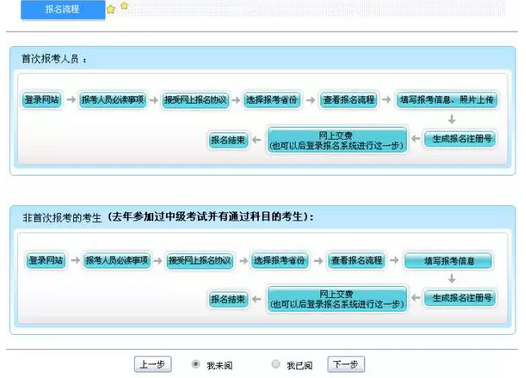Click the 下一步 button
This screenshot has width=526, height=378.
tap(346, 364)
